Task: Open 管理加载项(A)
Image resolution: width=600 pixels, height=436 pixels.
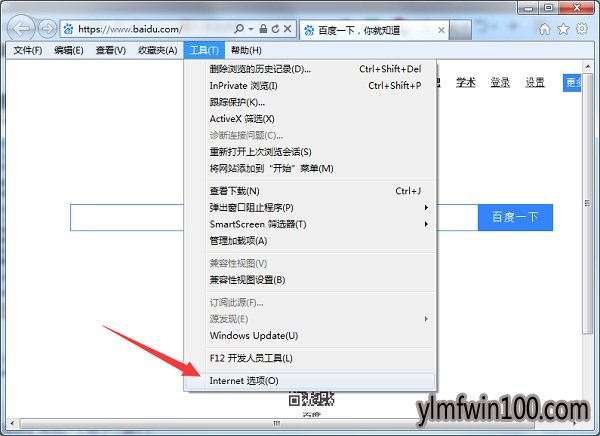Action: point(310,241)
